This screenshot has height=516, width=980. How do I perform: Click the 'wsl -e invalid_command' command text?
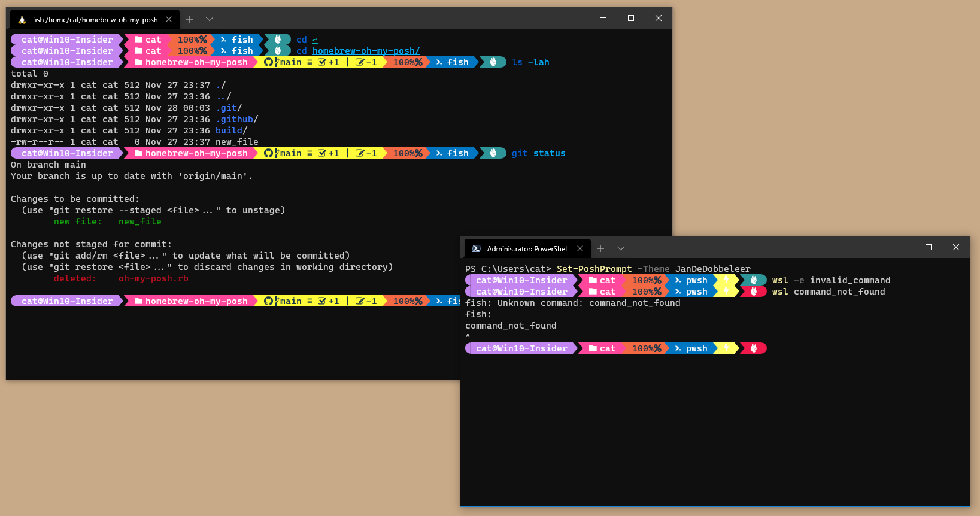832,280
